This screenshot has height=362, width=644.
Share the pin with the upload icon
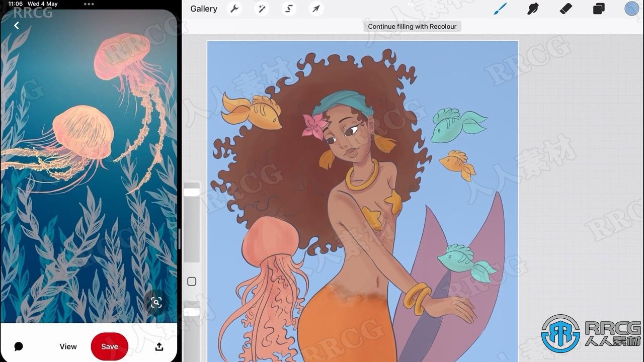pyautogui.click(x=159, y=346)
